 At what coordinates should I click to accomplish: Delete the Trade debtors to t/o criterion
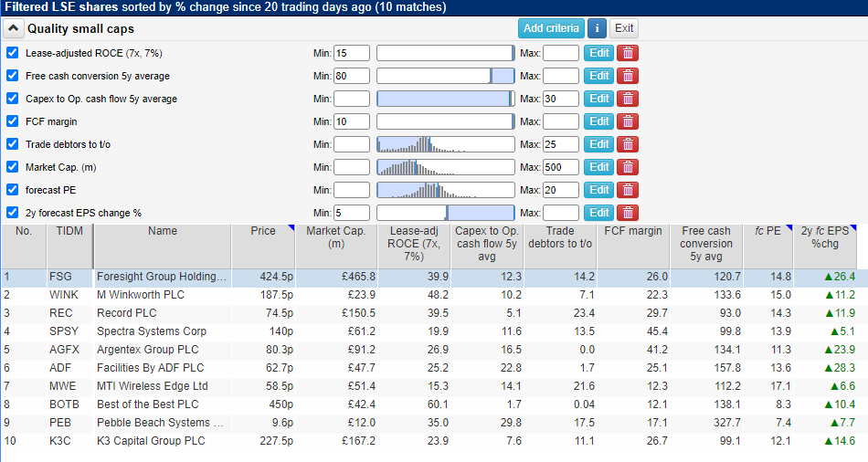[x=628, y=144]
